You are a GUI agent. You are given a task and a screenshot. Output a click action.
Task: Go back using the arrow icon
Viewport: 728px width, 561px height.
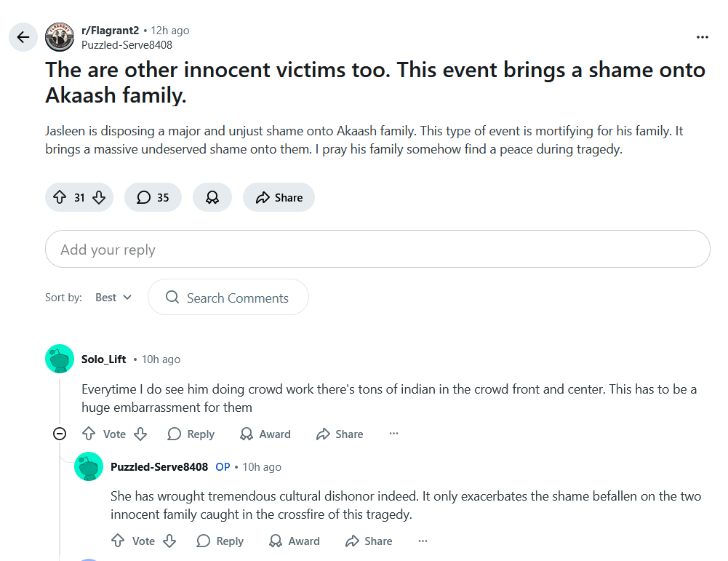pos(23,37)
